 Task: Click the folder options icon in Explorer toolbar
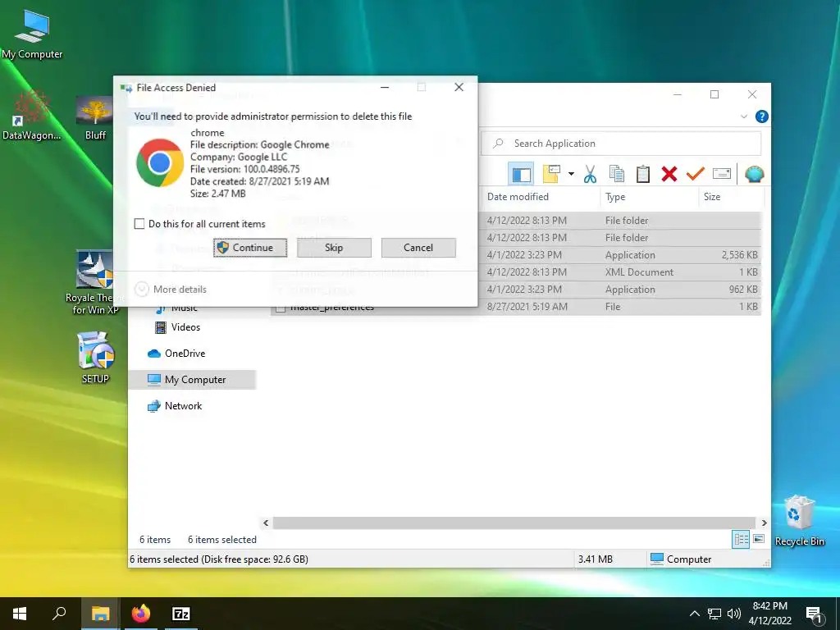click(551, 174)
